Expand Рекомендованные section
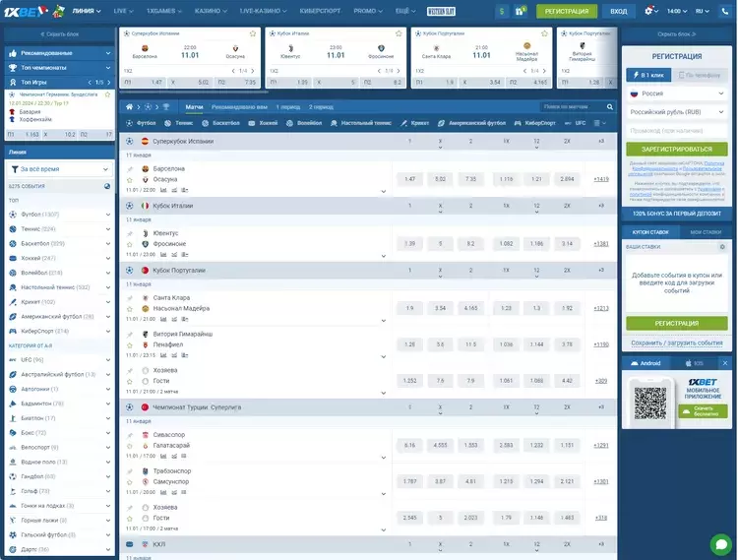 click(x=60, y=53)
